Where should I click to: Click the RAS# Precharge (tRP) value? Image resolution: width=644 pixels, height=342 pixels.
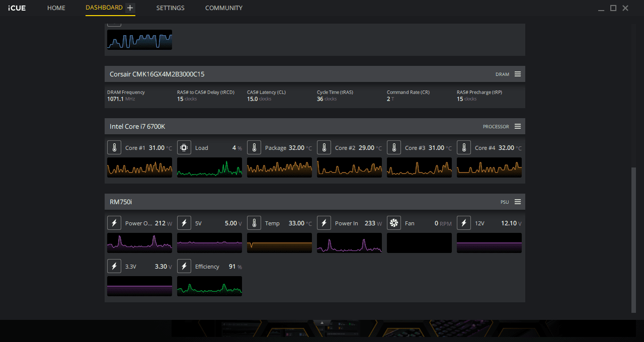[x=467, y=99]
